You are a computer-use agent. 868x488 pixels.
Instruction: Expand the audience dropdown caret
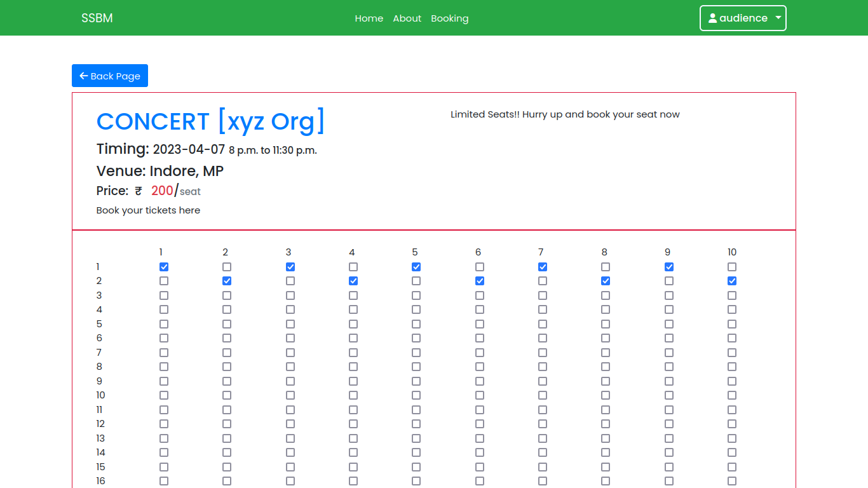(778, 18)
